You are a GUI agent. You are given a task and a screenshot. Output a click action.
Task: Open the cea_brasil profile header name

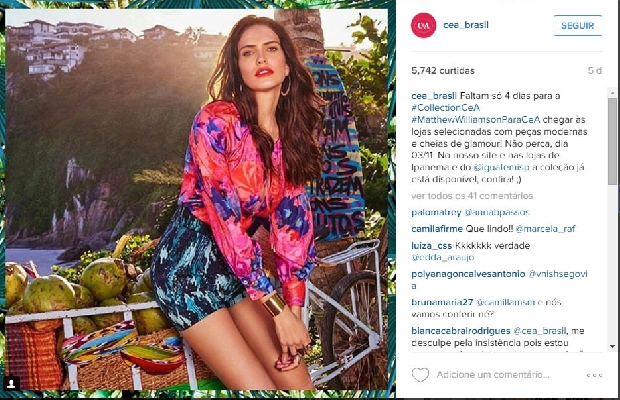pyautogui.click(x=466, y=25)
